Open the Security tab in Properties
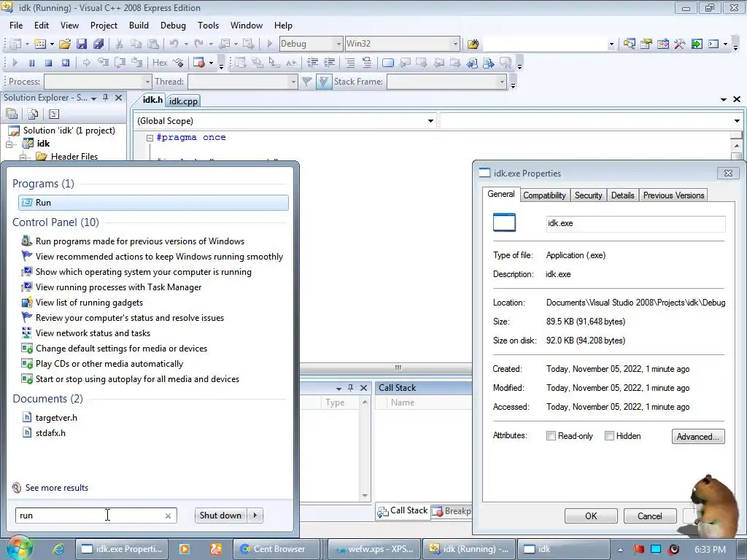 (x=588, y=195)
